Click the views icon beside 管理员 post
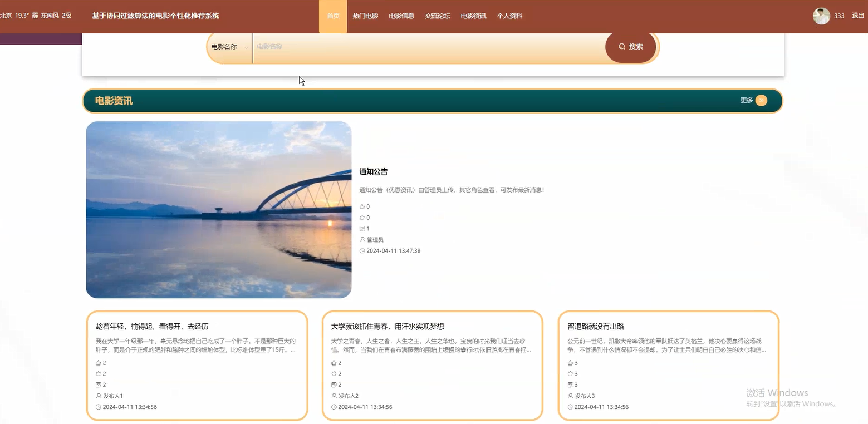This screenshot has width=868, height=424. coord(362,228)
